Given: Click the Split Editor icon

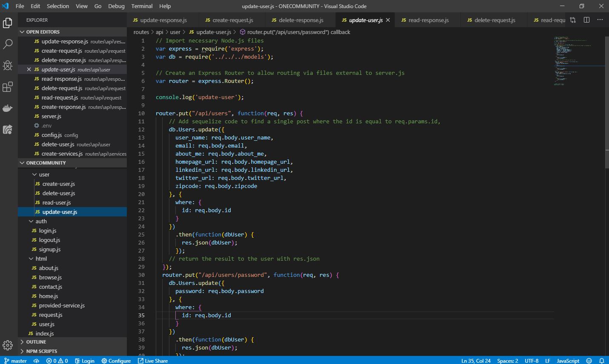Looking at the screenshot, I should (x=586, y=20).
